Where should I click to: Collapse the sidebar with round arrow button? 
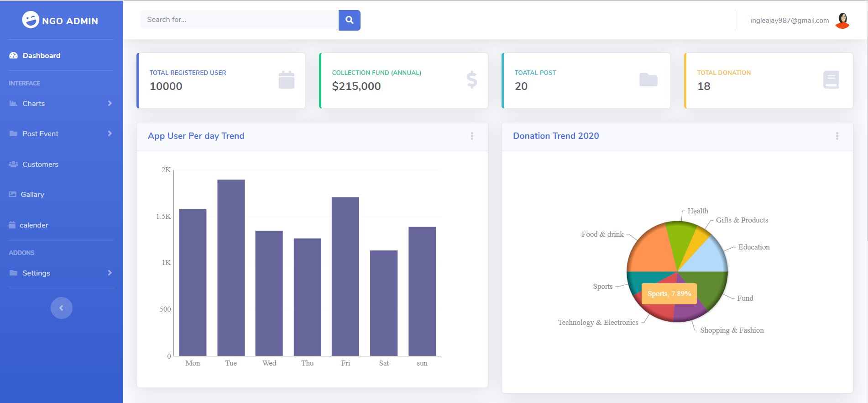[x=62, y=308]
